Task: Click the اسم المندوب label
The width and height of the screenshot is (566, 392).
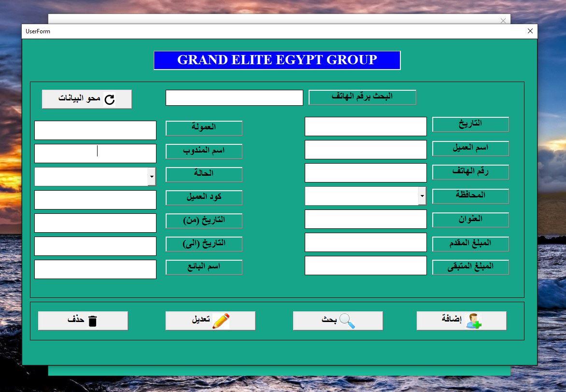Action: coord(204,151)
